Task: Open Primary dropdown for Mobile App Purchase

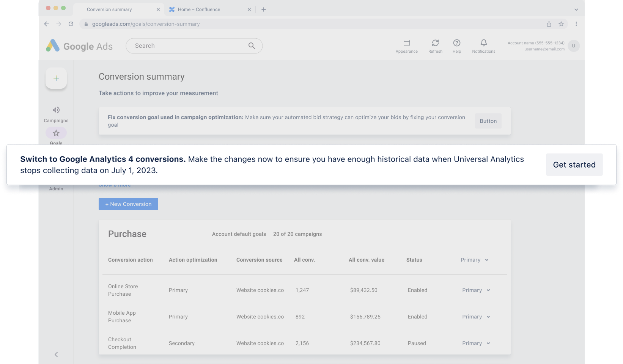Action: tap(476, 317)
